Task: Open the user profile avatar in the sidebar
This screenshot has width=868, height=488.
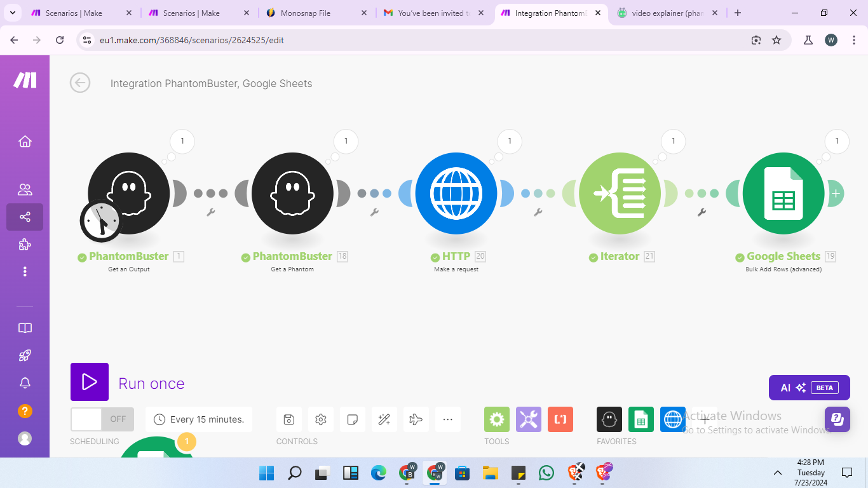Action: click(x=25, y=438)
